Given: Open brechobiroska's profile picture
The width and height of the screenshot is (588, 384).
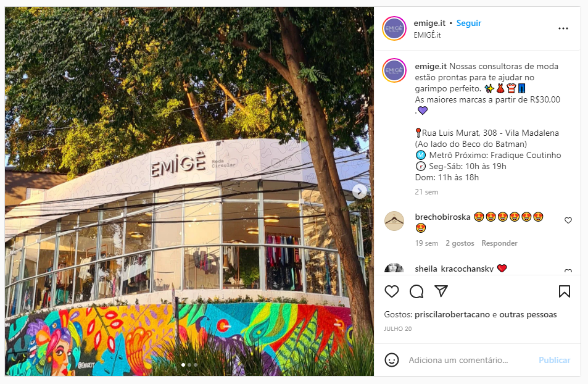Looking at the screenshot, I should coord(394,221).
